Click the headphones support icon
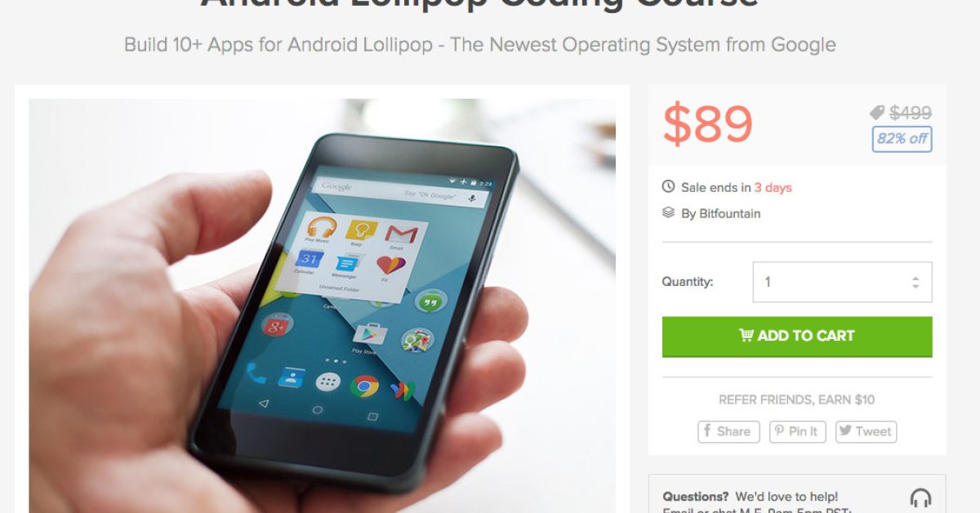 click(920, 498)
